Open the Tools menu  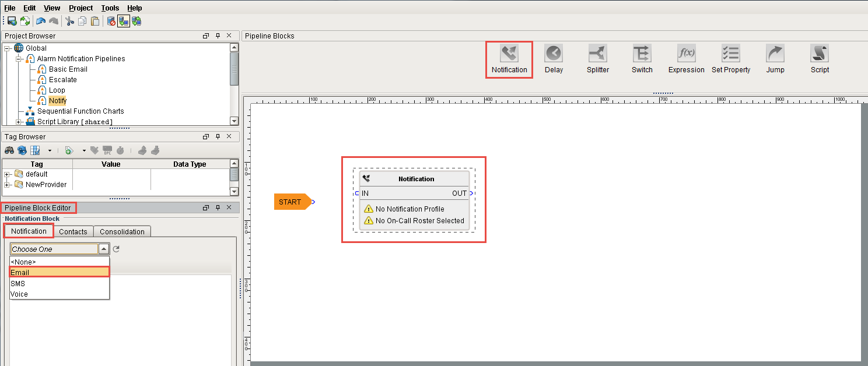(x=110, y=8)
